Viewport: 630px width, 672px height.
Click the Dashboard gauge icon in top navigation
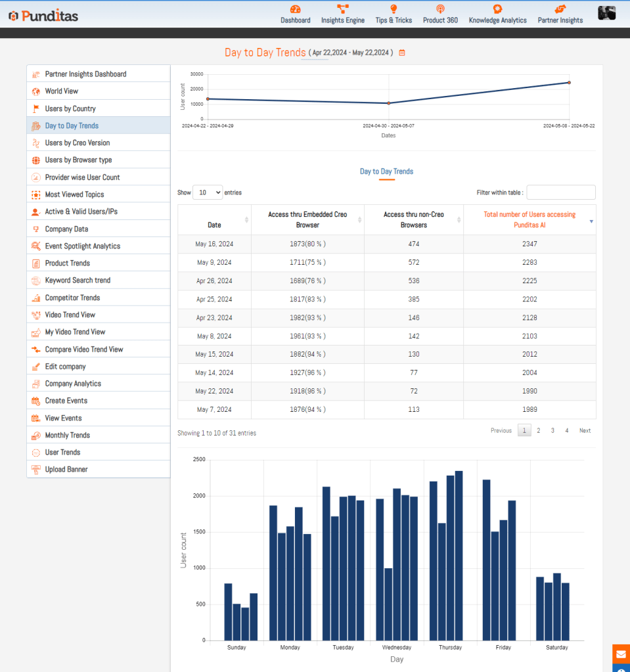pos(295,9)
